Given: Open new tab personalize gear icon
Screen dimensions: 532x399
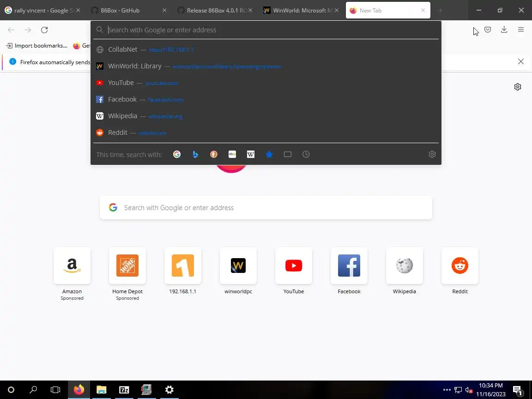Looking at the screenshot, I should [x=517, y=87].
